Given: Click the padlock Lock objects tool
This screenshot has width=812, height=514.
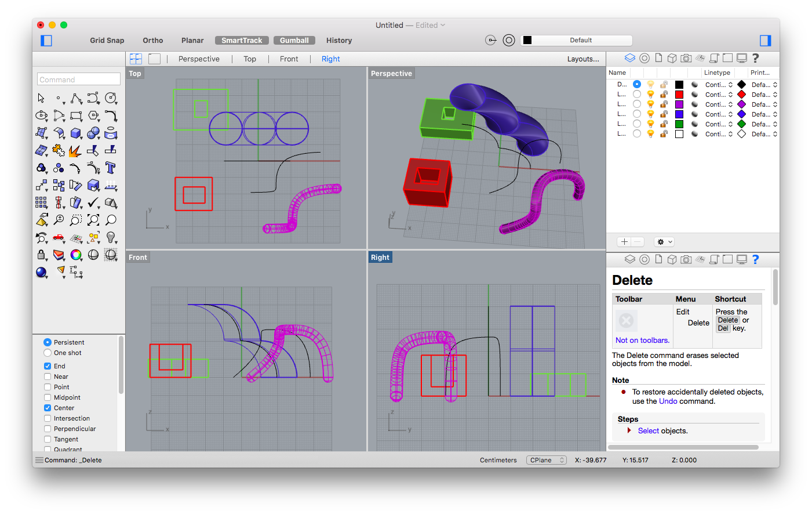Looking at the screenshot, I should pyautogui.click(x=41, y=255).
